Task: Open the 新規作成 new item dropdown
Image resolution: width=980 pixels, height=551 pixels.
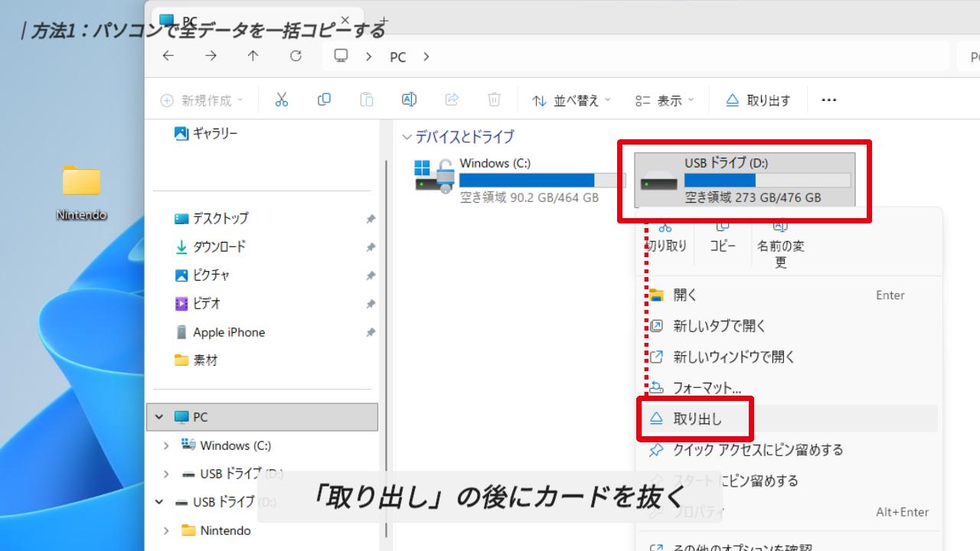Action: (201, 100)
